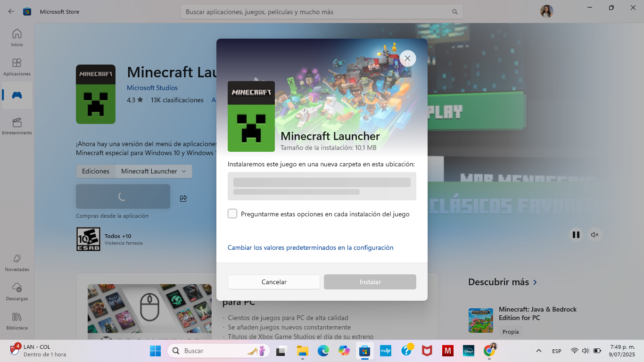The image size is (644, 362).
Task: Open McAfee shield app in taskbar
Action: pyautogui.click(x=427, y=351)
